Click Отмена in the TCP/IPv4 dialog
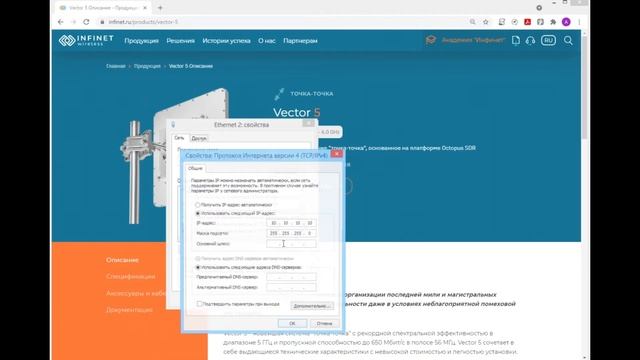The image size is (640, 360). [324, 323]
